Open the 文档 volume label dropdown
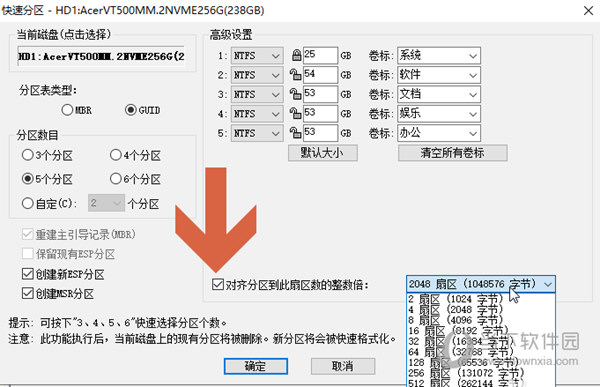 click(x=439, y=95)
